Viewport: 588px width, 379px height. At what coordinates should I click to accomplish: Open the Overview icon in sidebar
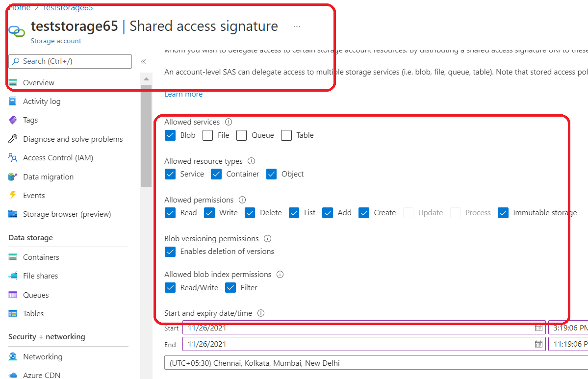tap(13, 82)
